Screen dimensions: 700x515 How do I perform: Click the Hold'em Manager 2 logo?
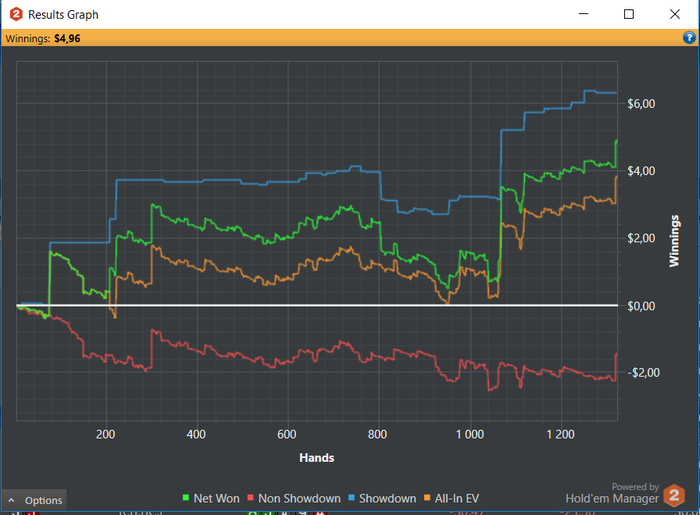[x=674, y=495]
